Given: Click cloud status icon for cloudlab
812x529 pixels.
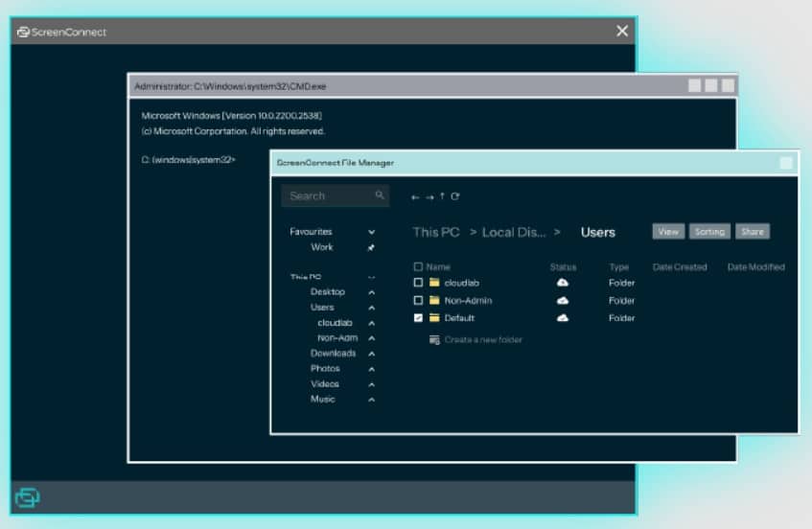Looking at the screenshot, I should [x=563, y=283].
